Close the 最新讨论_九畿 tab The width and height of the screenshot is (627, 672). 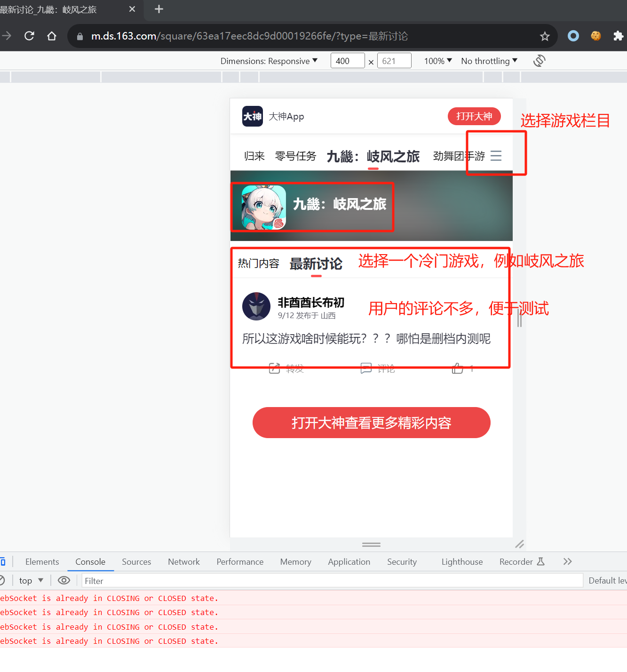(x=132, y=9)
